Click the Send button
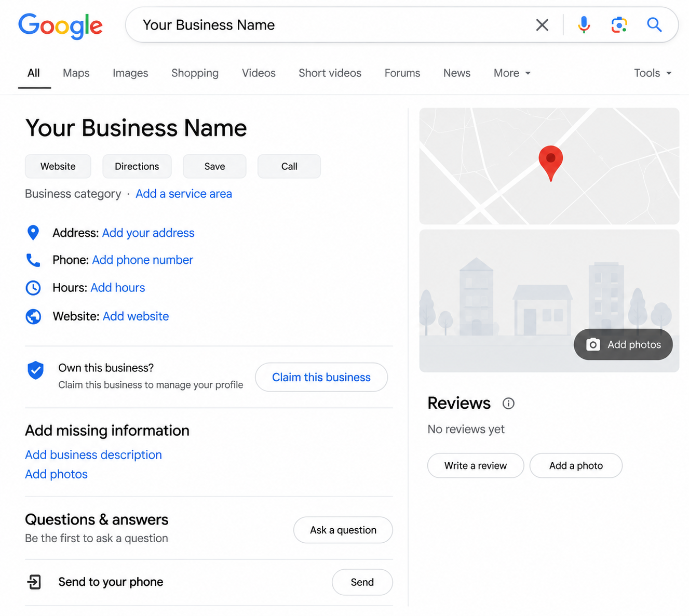The width and height of the screenshot is (689, 616). 362,582
